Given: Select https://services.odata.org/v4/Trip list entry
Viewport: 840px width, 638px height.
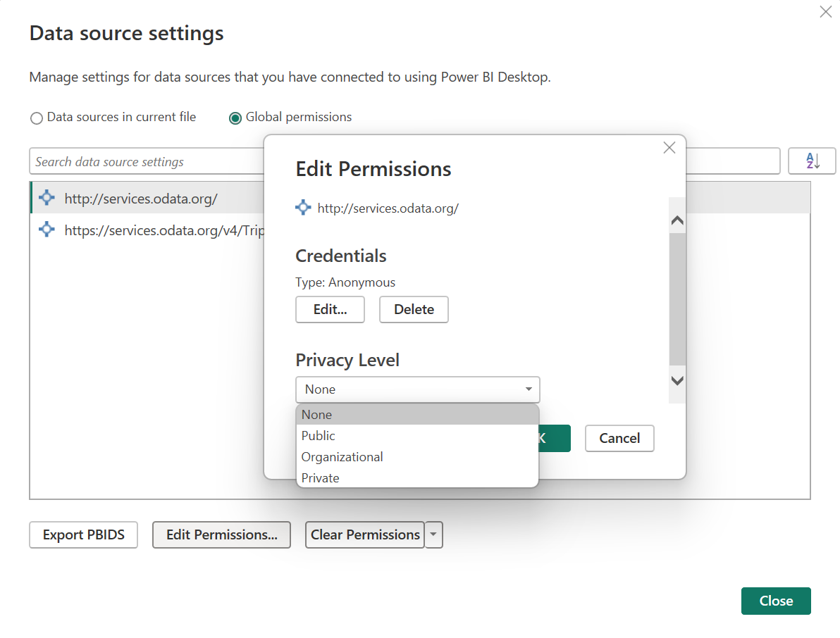Looking at the screenshot, I should tap(147, 230).
